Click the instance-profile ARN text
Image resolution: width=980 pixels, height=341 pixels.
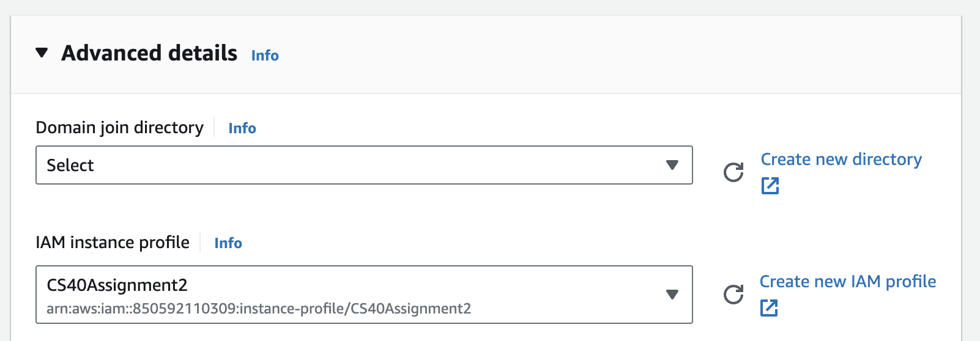pyautogui.click(x=259, y=309)
